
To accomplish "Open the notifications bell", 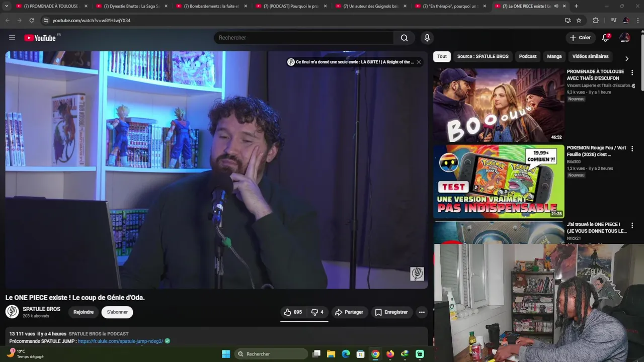I will pyautogui.click(x=606, y=38).
